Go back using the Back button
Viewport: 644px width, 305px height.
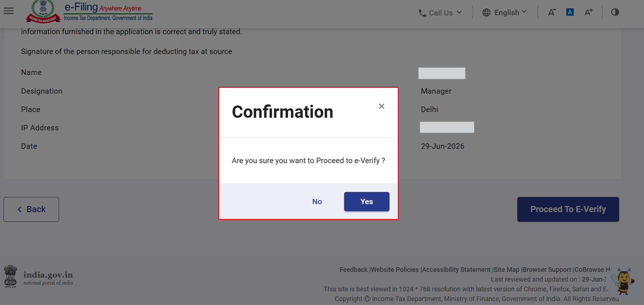coord(31,209)
